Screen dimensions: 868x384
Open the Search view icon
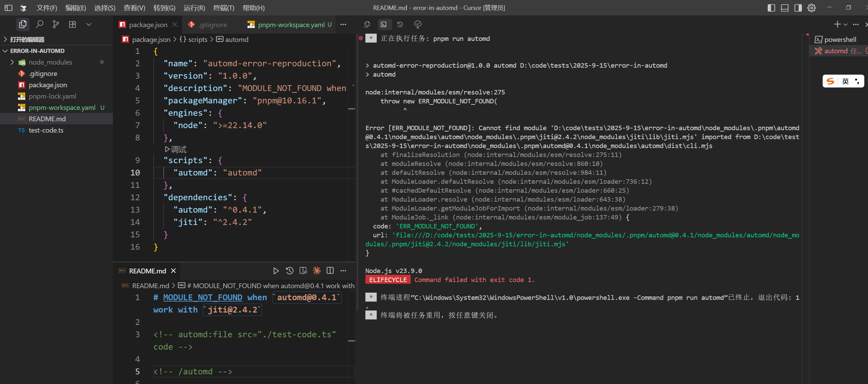click(x=39, y=24)
